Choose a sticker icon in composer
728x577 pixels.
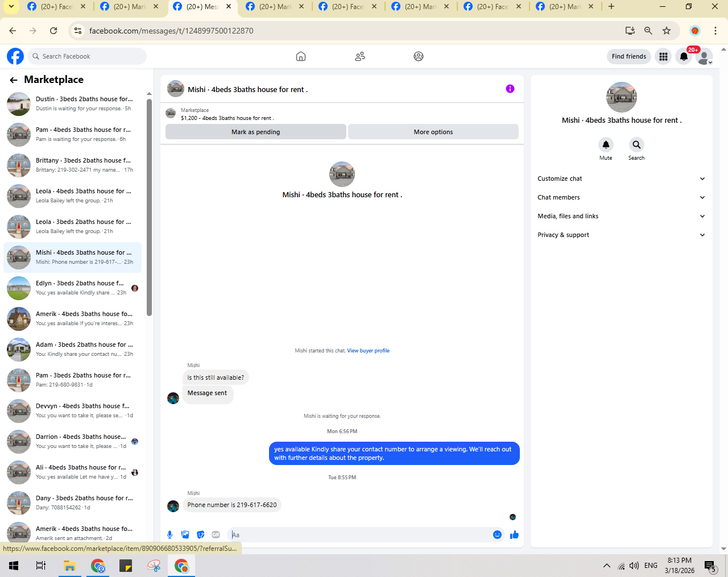(x=200, y=534)
